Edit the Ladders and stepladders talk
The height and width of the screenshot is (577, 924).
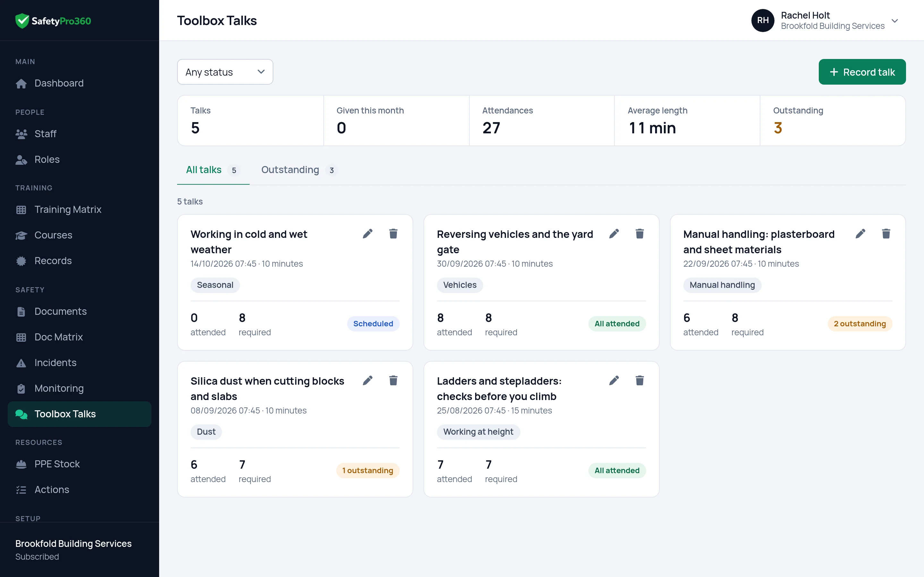tap(614, 380)
